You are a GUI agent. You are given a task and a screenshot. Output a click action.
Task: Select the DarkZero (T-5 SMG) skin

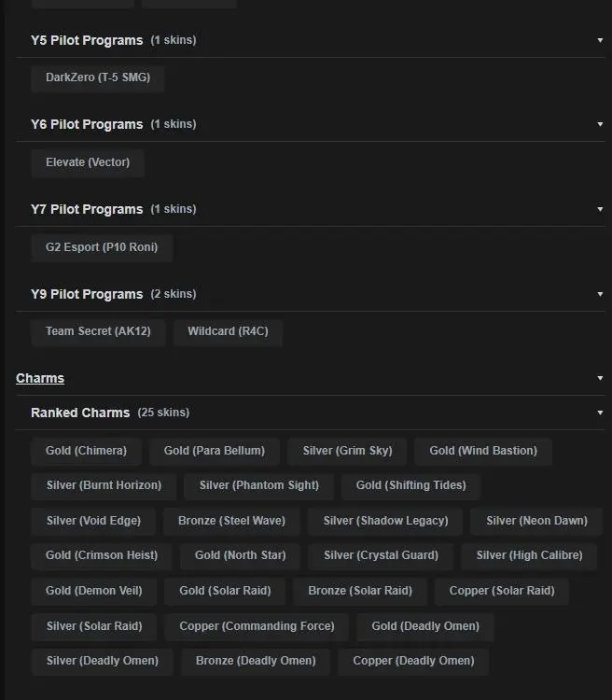98,77
